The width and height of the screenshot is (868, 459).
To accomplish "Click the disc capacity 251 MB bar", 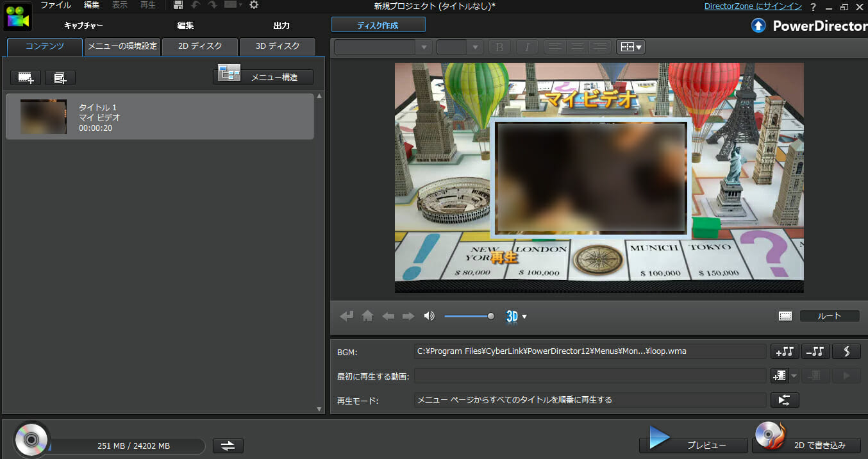I will click(x=127, y=446).
